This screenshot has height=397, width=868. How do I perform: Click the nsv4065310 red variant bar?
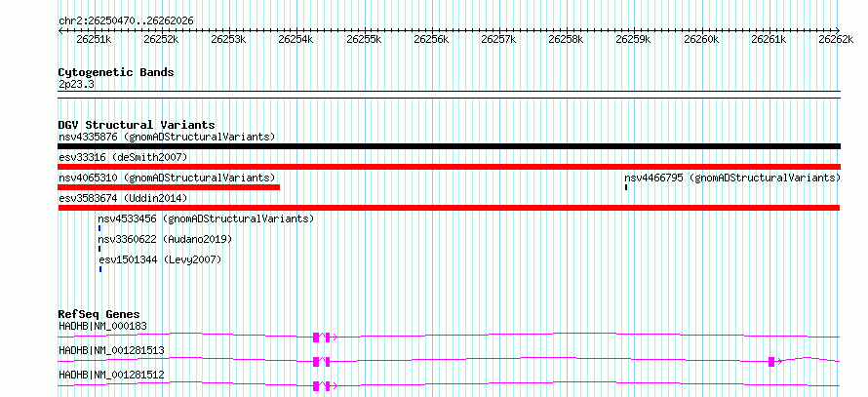[x=169, y=187]
